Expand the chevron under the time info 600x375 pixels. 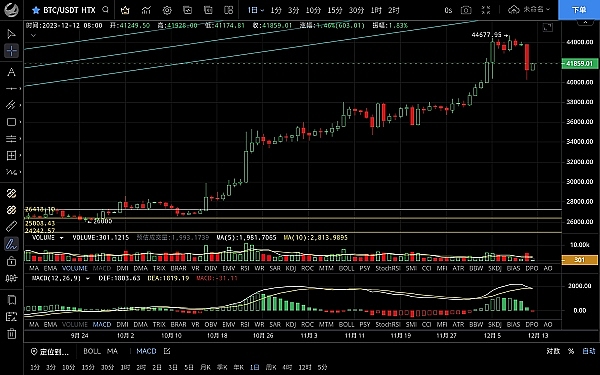[33, 36]
